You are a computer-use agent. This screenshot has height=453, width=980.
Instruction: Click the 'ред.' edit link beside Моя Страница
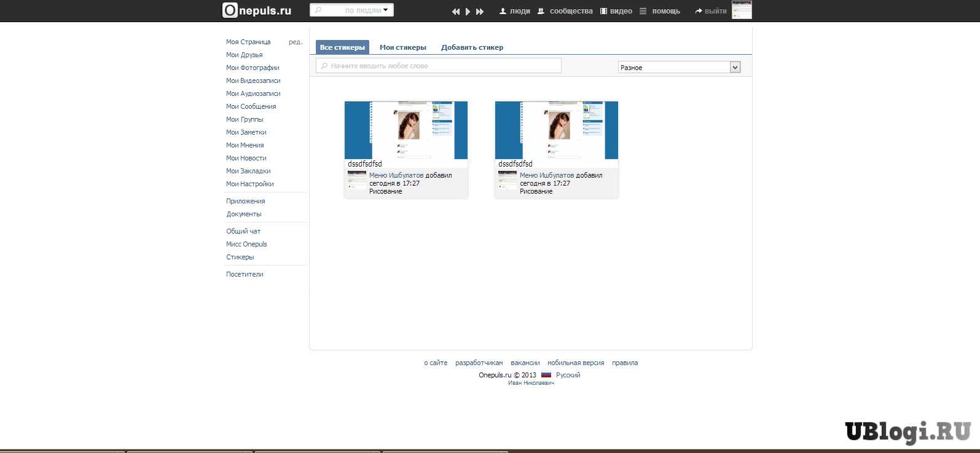click(x=296, y=42)
